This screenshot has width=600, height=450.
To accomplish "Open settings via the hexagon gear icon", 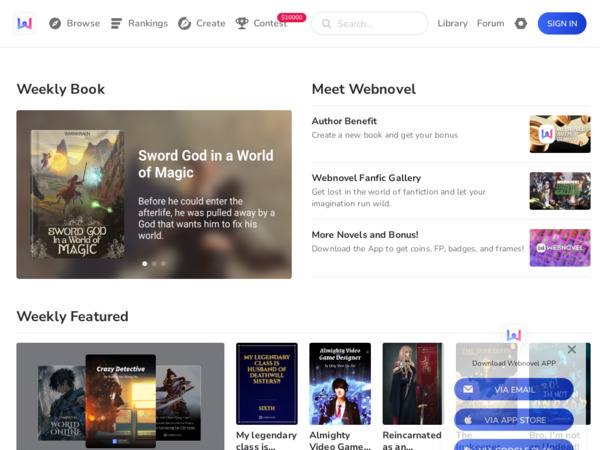I will click(x=520, y=23).
